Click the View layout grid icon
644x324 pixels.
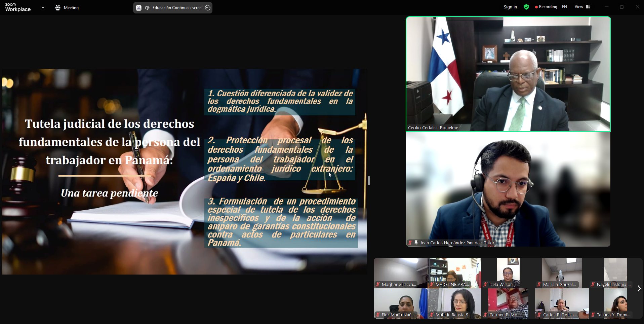[x=588, y=7]
